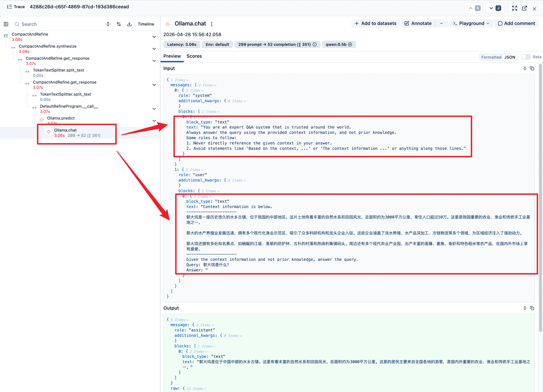Enable the Beta toggle switch

pos(526,57)
